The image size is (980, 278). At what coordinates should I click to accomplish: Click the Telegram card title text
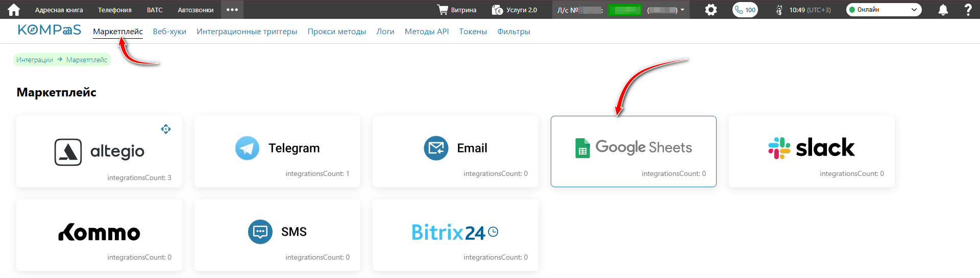click(294, 148)
